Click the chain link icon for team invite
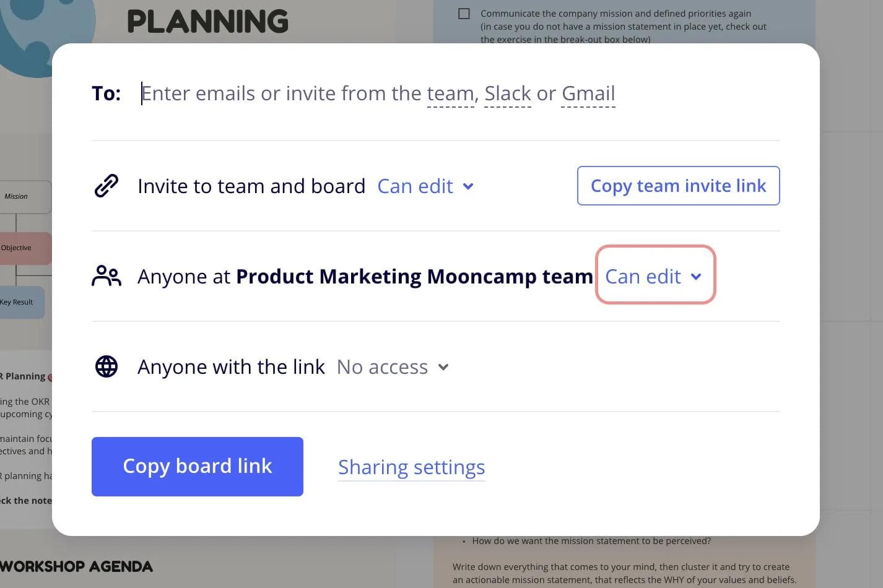Viewport: 883px width, 588px height. tap(106, 185)
